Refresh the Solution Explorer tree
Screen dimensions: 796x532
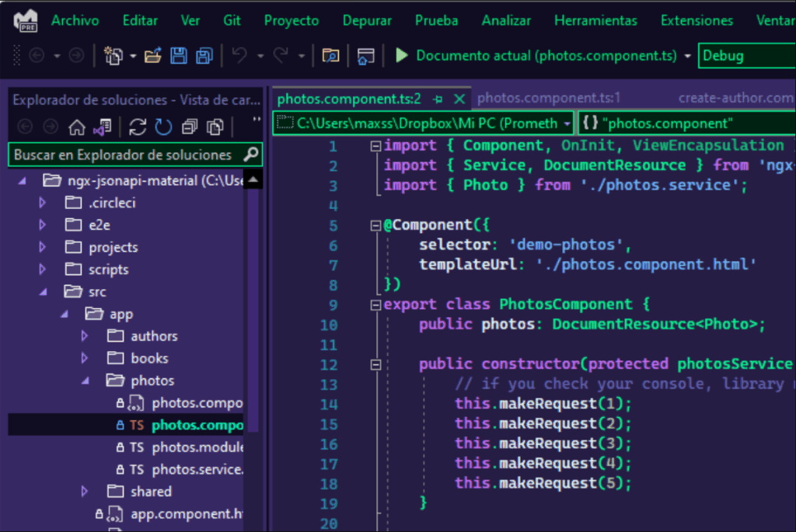click(163, 127)
